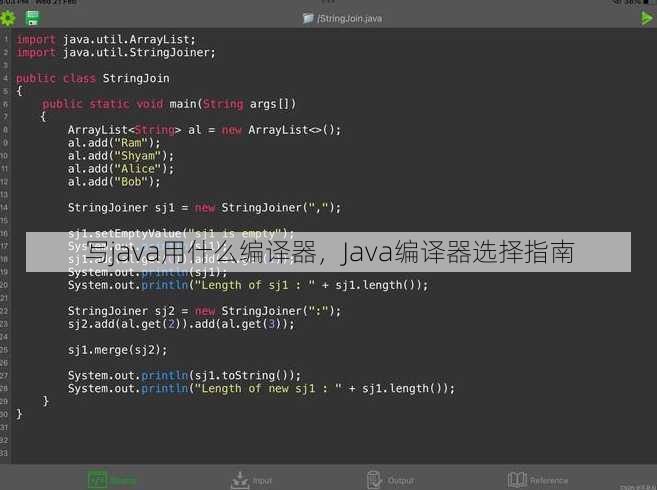Click the line al.add("Ram");
This screenshot has width=657, height=490.
(114, 143)
